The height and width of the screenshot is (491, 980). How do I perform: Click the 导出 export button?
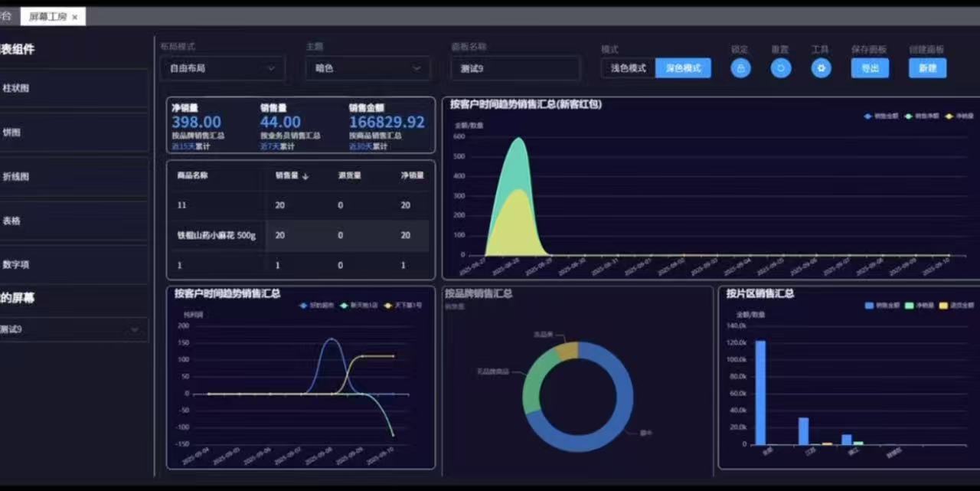coord(871,68)
